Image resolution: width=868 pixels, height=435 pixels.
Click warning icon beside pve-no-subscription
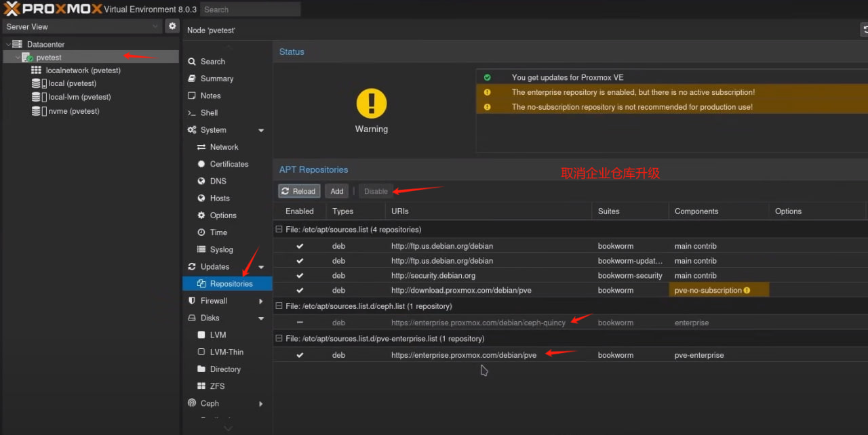click(747, 291)
